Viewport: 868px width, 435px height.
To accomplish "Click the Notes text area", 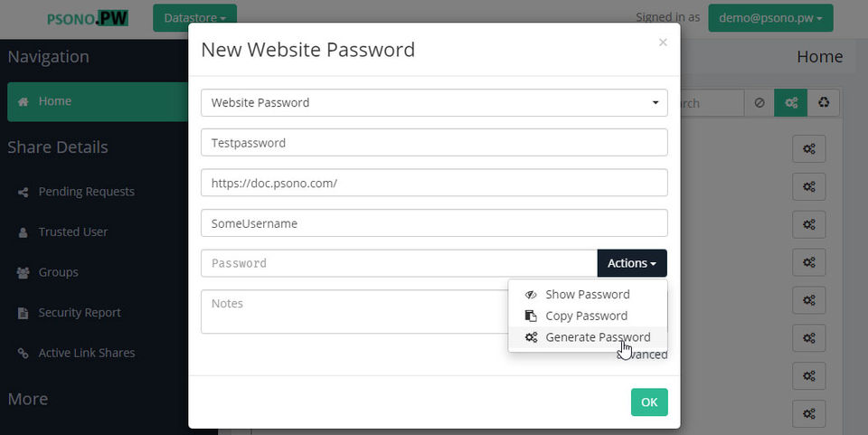I will 353,312.
